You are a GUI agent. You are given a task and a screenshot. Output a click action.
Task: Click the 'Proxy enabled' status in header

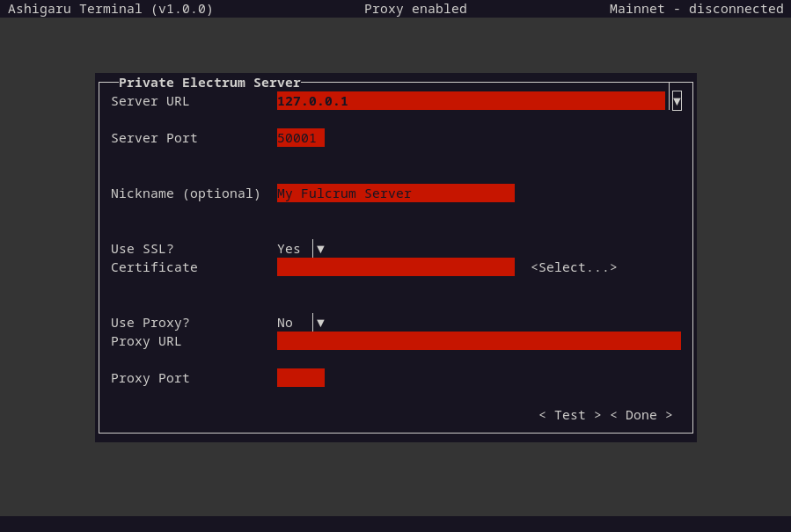coord(415,9)
